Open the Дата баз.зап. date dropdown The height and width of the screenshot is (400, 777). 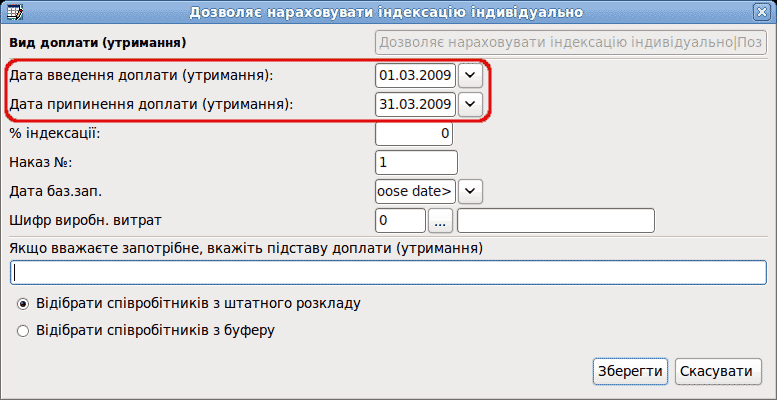[x=470, y=191]
